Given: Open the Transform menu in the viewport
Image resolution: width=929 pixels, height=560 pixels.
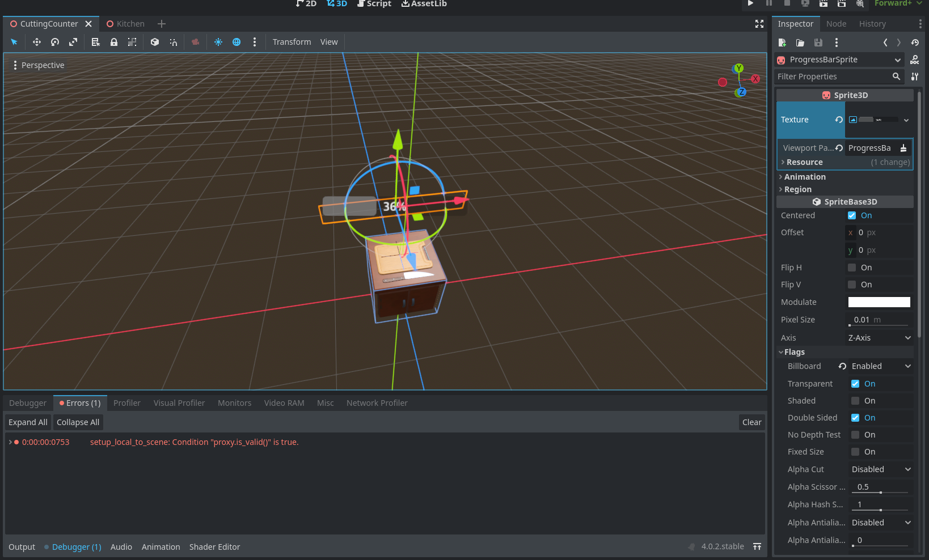Looking at the screenshot, I should click(292, 41).
